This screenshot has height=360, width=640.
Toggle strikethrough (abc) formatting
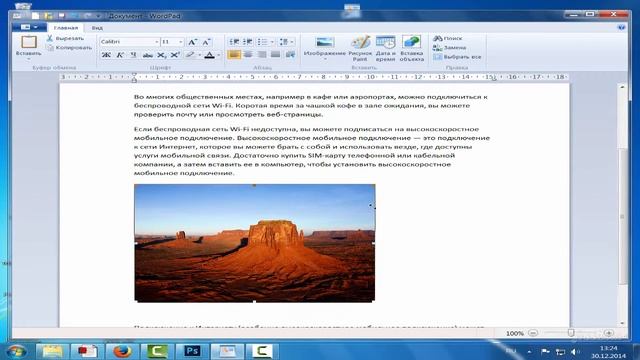tap(148, 55)
